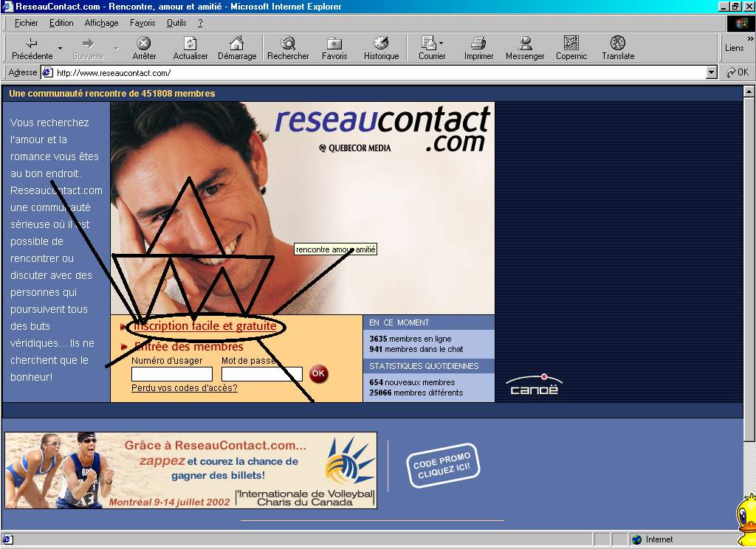The height and width of the screenshot is (549, 756).
Task: Click the Entrée des membres heading
Action: [189, 347]
